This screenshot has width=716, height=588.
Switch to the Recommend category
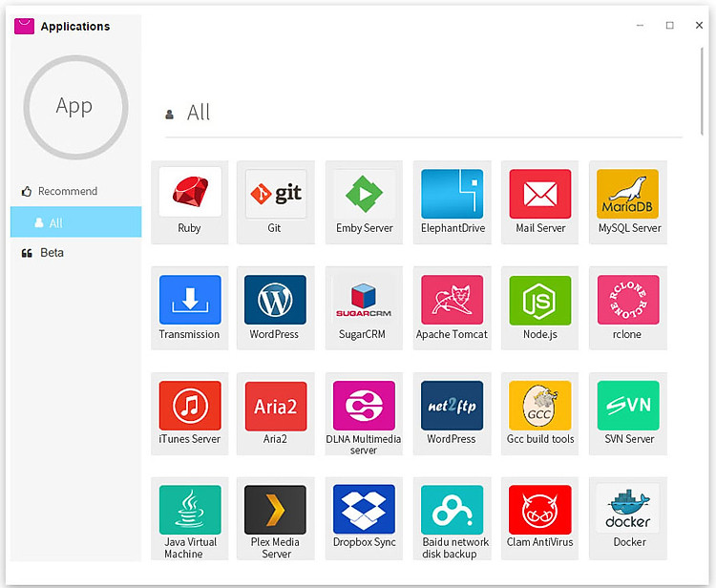tap(67, 191)
